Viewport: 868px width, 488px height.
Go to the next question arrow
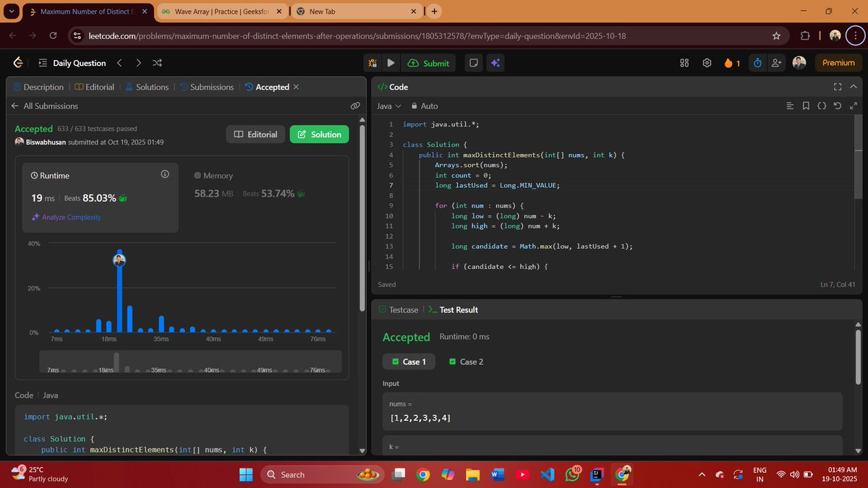pyautogui.click(x=139, y=63)
